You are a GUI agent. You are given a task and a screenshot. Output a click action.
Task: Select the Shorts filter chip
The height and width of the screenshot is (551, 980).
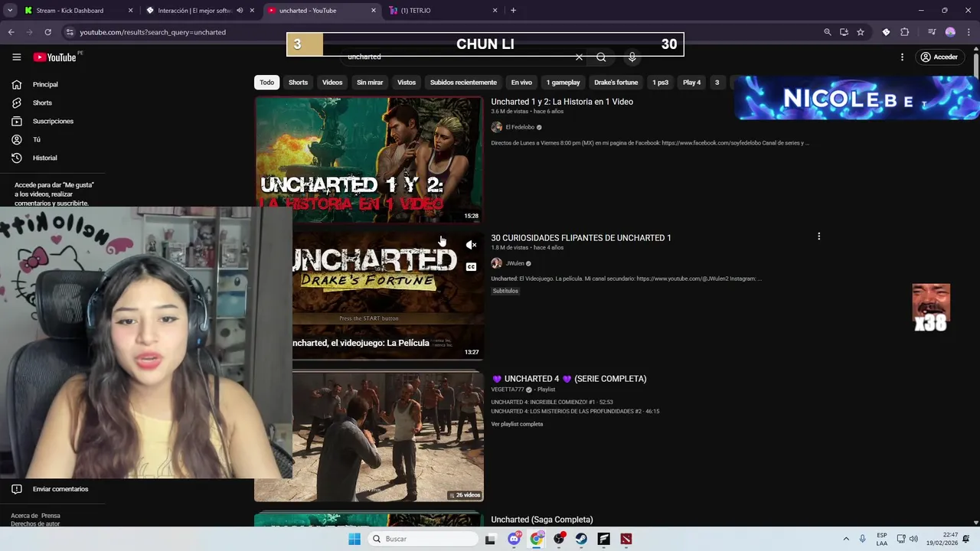[298, 83]
